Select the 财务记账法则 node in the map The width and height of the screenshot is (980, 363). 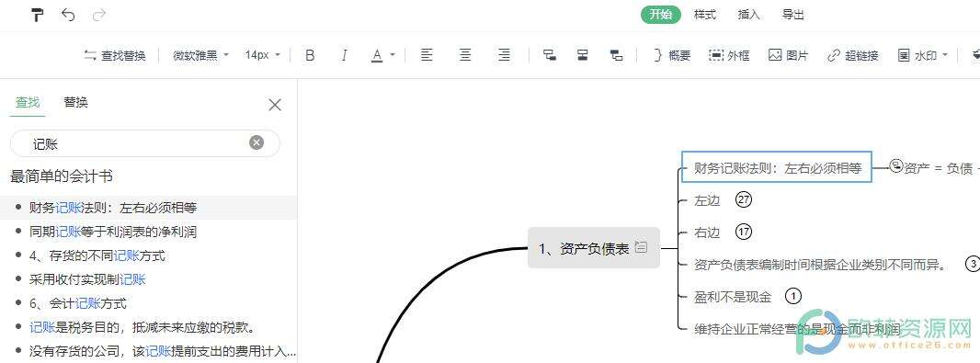[776, 167]
